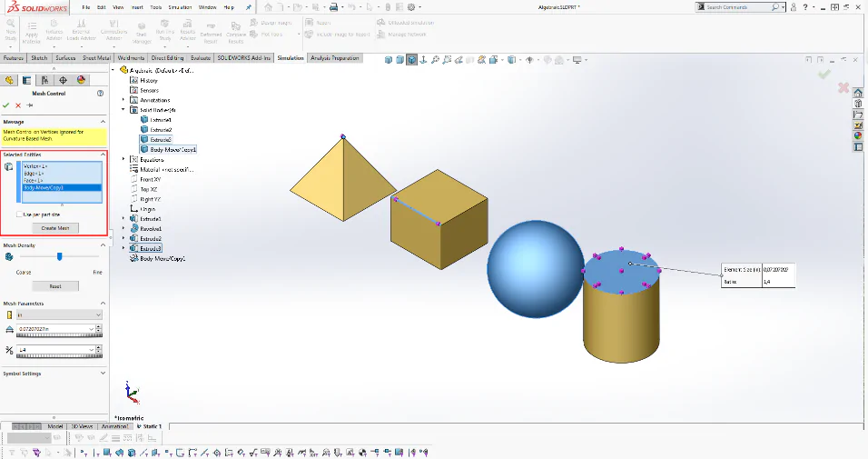This screenshot has height=459, width=868.
Task: Collapse the Mesh Parameters section
Action: click(x=103, y=304)
